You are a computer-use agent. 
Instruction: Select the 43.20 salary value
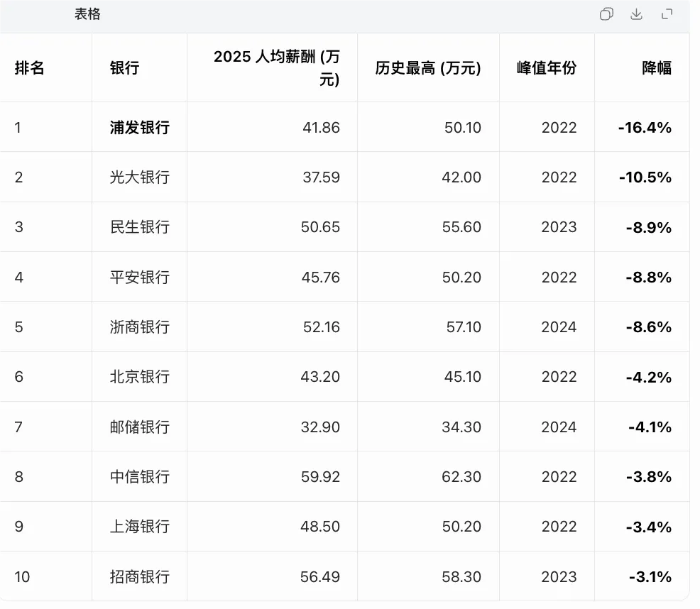tap(320, 378)
